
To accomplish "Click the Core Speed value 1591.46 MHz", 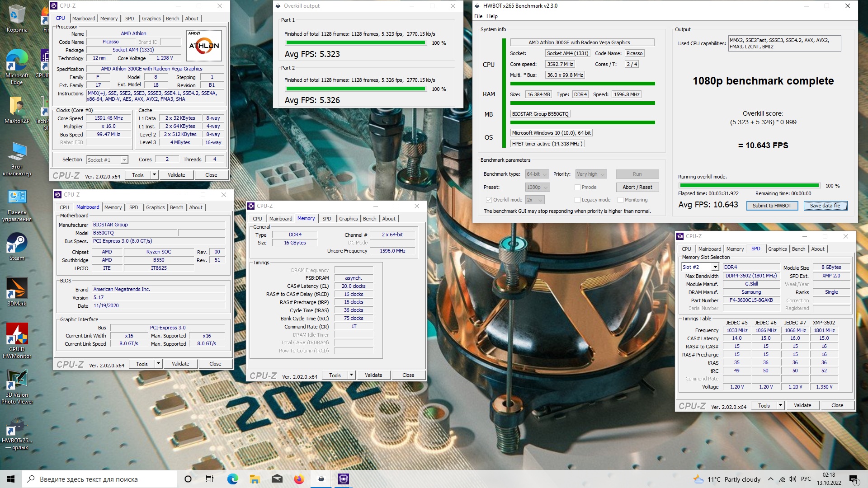I will click(x=108, y=118).
